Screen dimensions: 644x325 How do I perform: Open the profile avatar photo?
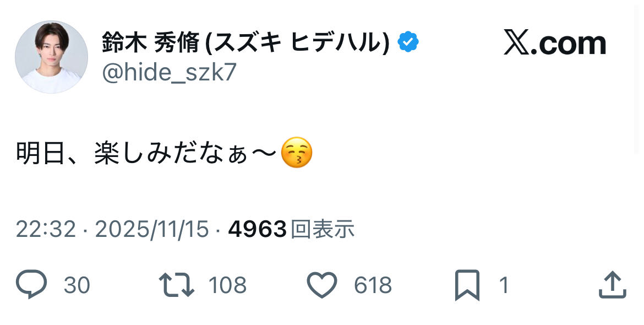51,57
